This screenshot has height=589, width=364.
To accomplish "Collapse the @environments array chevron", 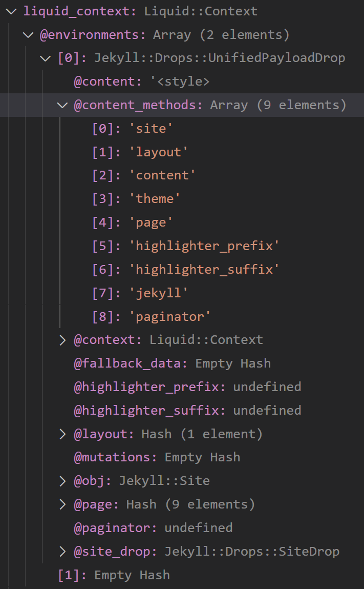I will (29, 35).
